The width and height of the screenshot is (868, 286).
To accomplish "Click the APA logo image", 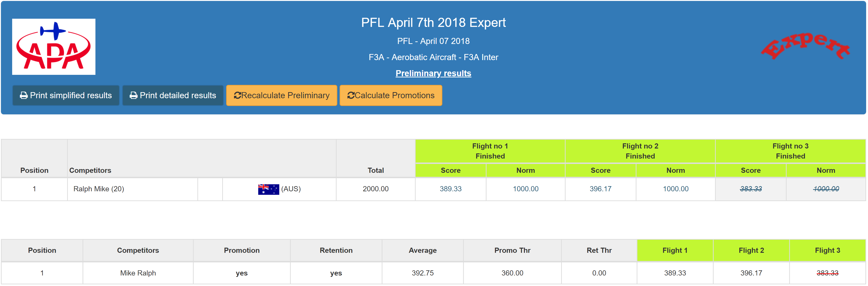I will (x=54, y=47).
